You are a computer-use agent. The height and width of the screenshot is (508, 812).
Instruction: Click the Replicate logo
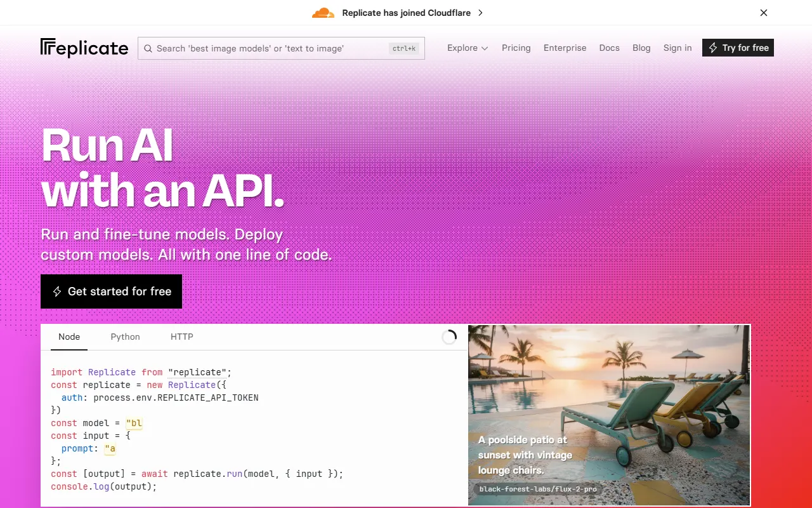[84, 48]
